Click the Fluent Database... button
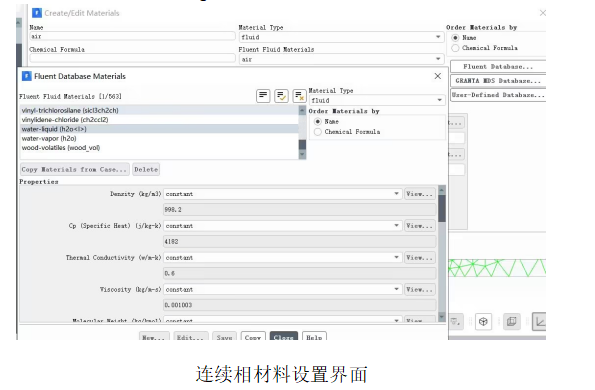 tap(498, 67)
